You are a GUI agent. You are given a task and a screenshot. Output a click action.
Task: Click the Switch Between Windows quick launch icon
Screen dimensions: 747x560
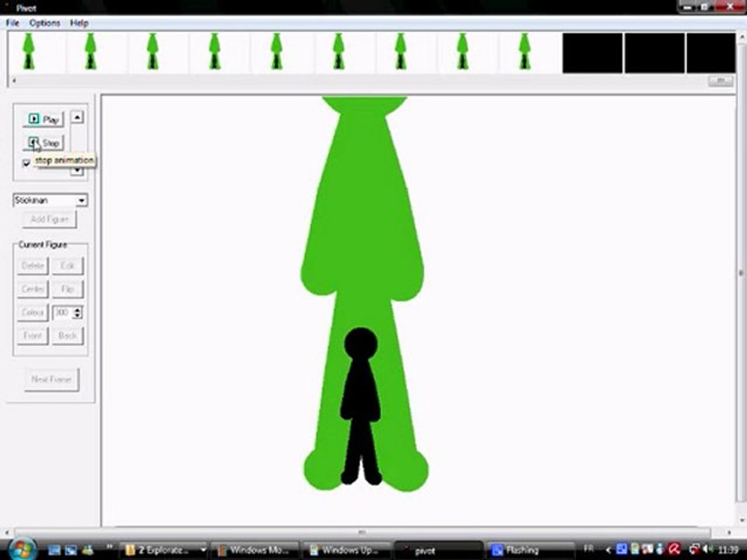click(x=71, y=551)
